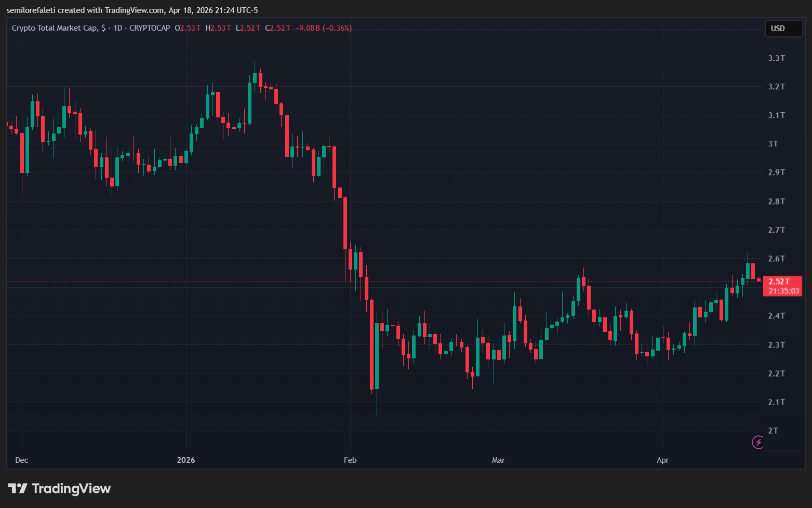This screenshot has width=812, height=508.
Task: Open the USD currency selector
Action: coord(783,29)
